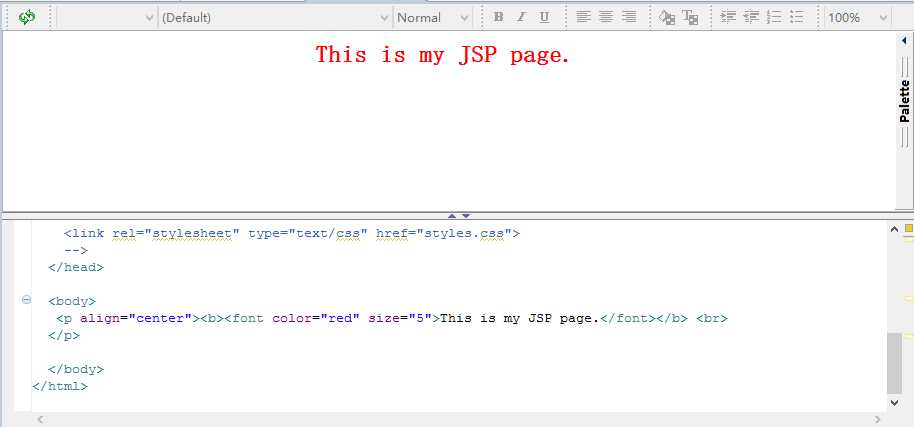The width and height of the screenshot is (914, 427).
Task: Decrease indent of the paragraph
Action: point(751,17)
